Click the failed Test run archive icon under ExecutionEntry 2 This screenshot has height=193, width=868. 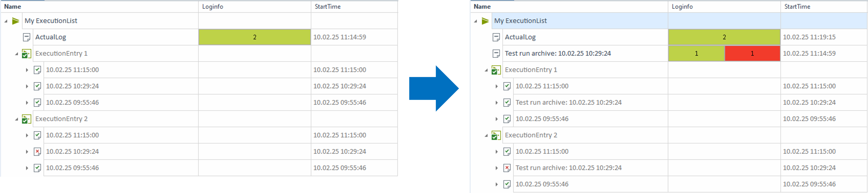507,168
